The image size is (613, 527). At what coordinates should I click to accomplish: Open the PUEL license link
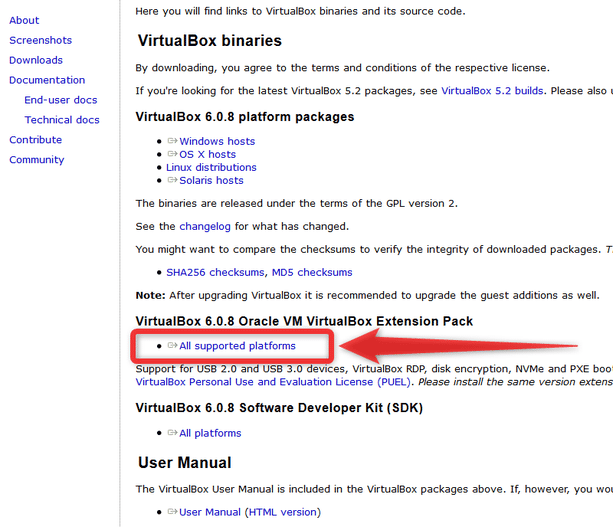click(273, 382)
